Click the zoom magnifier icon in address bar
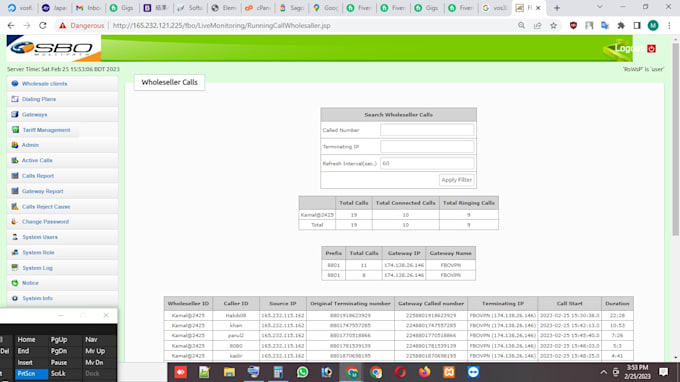 521,26
